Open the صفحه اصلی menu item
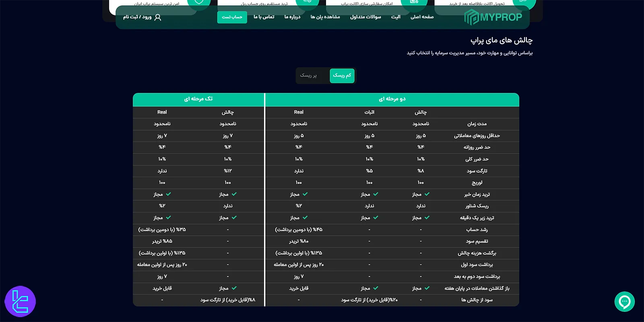Image resolution: width=644 pixels, height=322 pixels. (422, 17)
